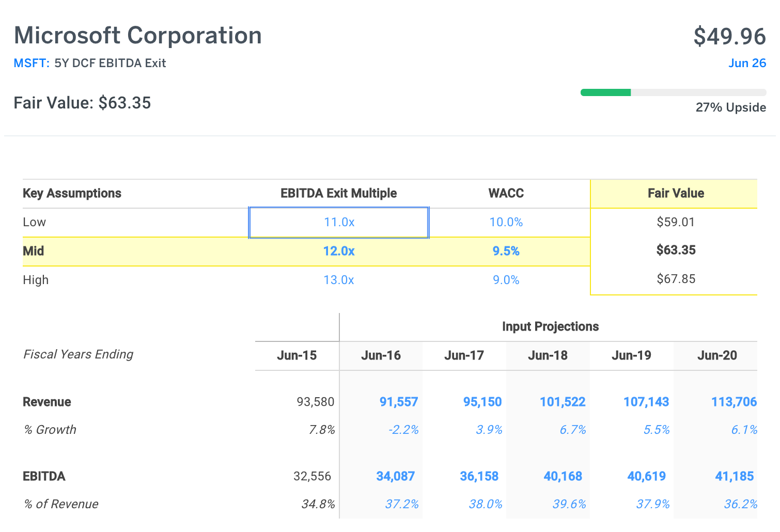
Task: Click the Jun-20 growth value 6.1%
Action: 744,430
